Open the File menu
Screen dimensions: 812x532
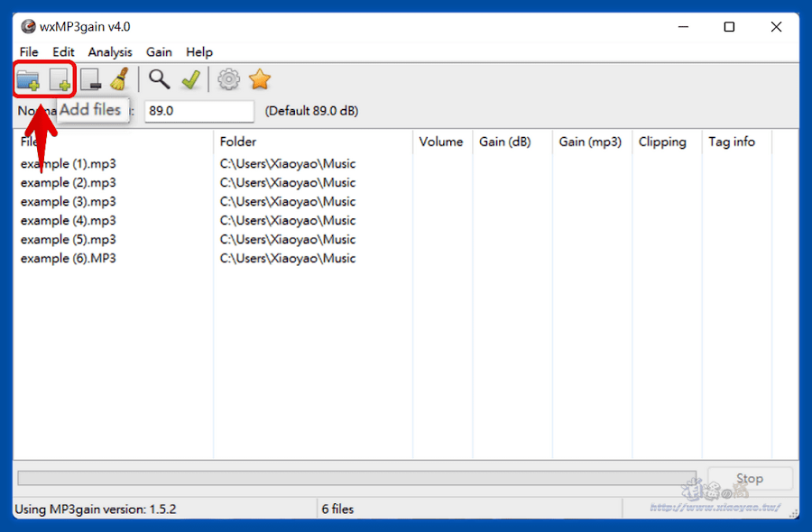coord(29,52)
